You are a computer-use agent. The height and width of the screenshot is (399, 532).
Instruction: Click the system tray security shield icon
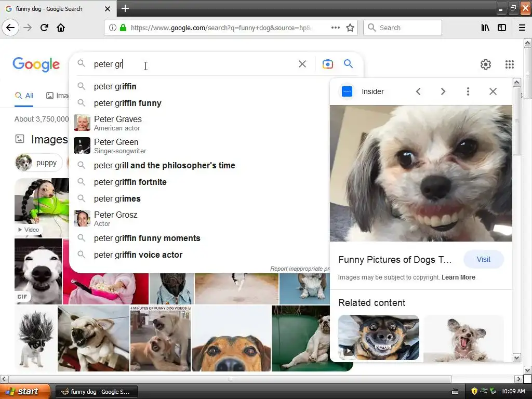click(x=474, y=391)
